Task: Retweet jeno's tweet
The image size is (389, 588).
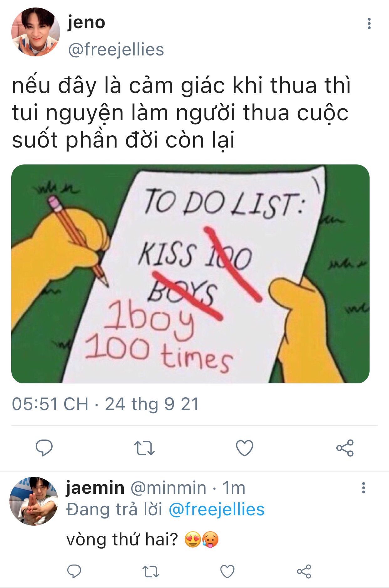Action: (x=144, y=448)
